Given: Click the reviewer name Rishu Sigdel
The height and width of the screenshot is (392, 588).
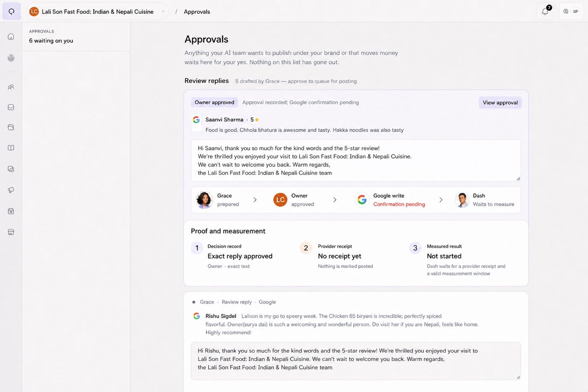Looking at the screenshot, I should [221, 316].
